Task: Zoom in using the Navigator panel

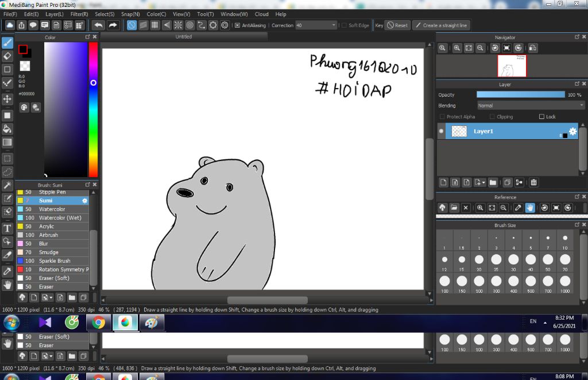Action: [x=457, y=48]
